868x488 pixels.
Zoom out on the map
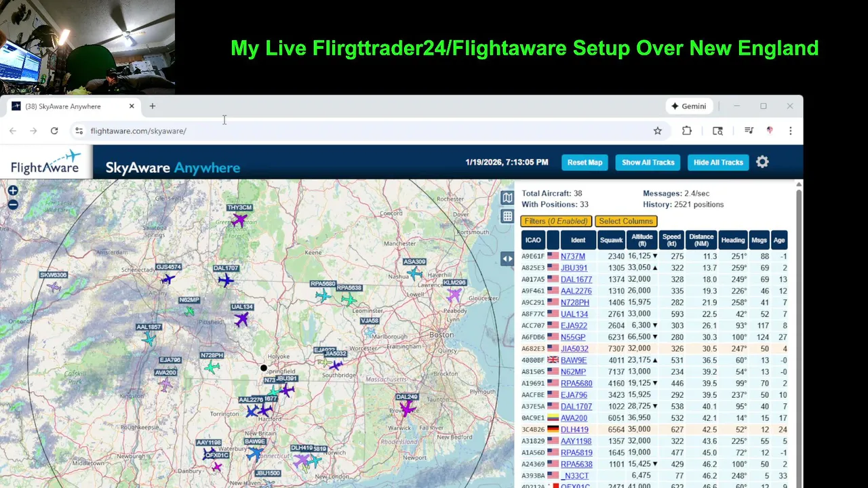(13, 205)
